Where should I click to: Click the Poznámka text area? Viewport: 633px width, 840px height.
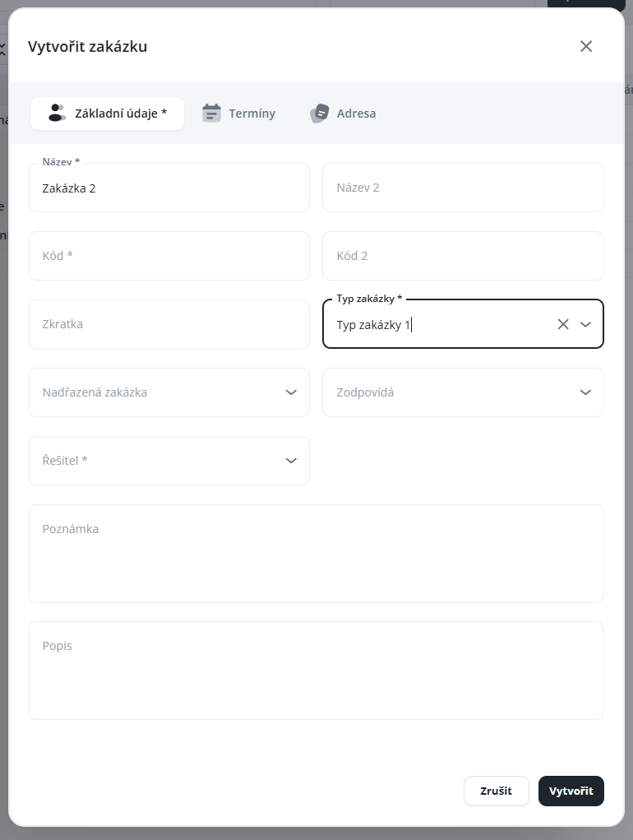pos(316,554)
